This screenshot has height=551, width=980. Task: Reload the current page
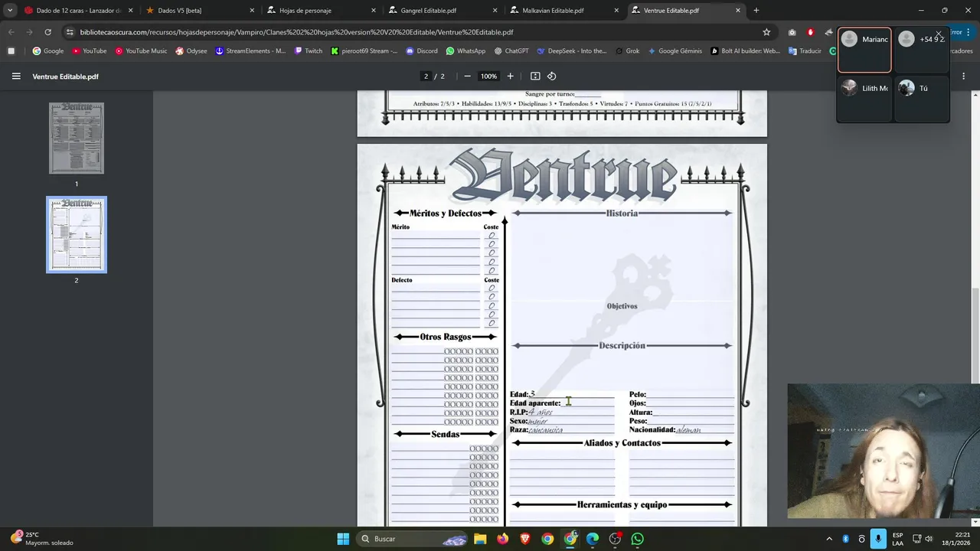pos(47,32)
